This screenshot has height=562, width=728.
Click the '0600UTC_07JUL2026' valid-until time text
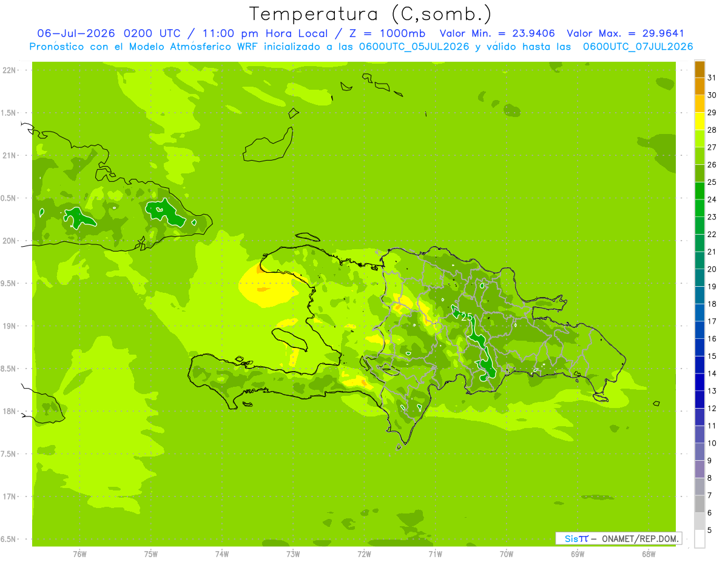(x=638, y=47)
